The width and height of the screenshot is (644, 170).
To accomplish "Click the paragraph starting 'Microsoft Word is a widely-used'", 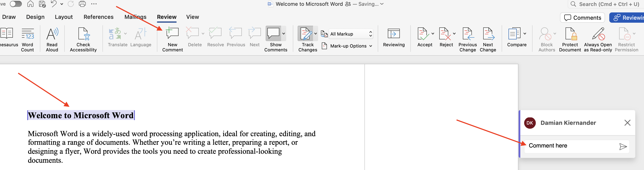I will point(172,147).
